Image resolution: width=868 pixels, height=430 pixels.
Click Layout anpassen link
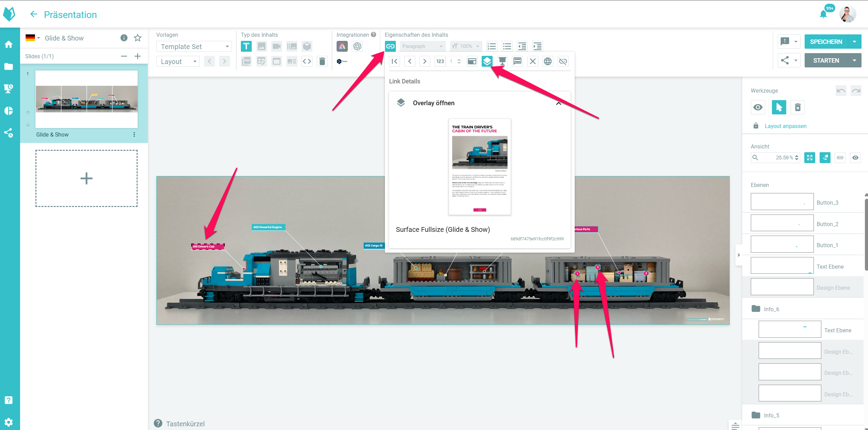pyautogui.click(x=785, y=126)
